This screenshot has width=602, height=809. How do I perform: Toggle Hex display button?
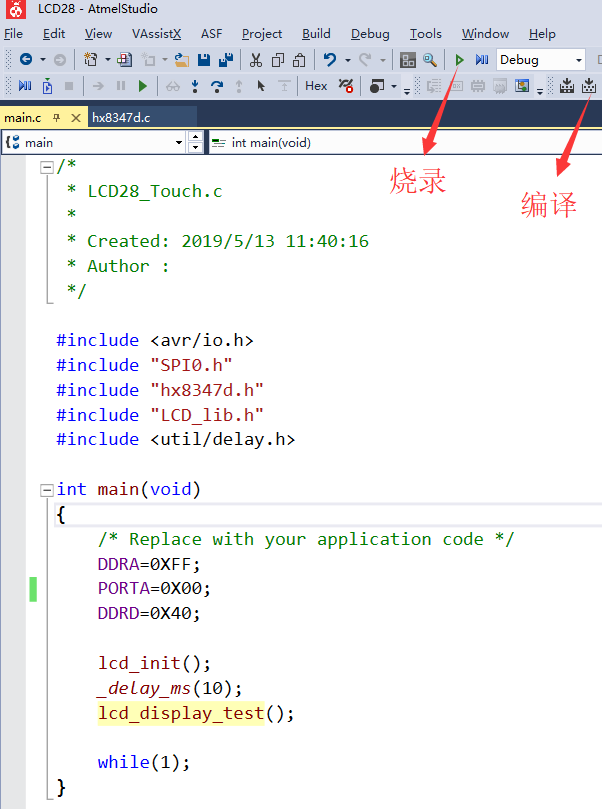click(316, 86)
